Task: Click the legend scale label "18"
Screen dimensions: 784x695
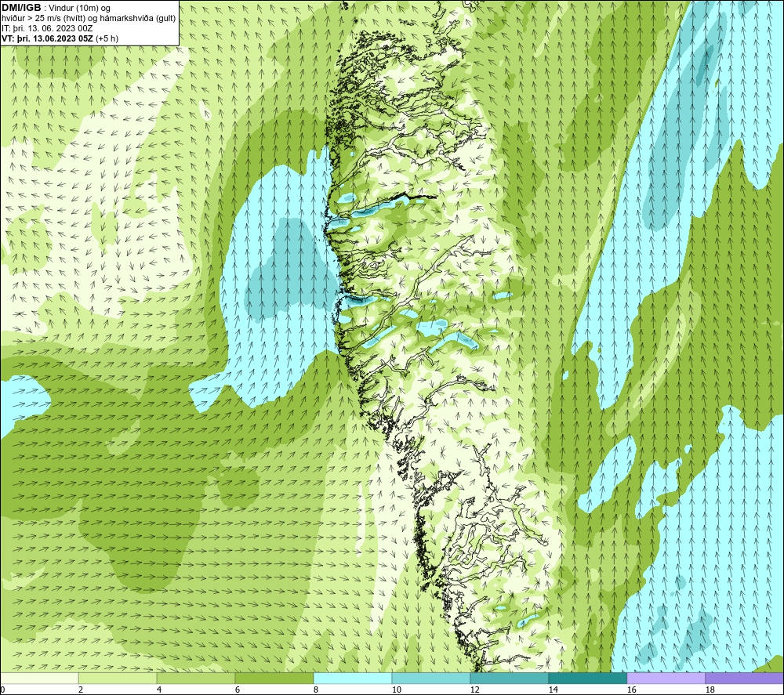Action: [x=710, y=690]
